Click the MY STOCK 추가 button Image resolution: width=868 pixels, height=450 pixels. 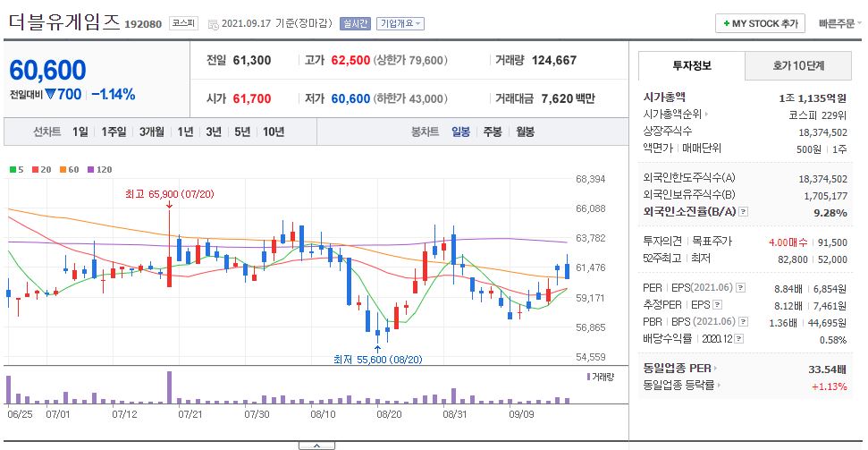760,24
